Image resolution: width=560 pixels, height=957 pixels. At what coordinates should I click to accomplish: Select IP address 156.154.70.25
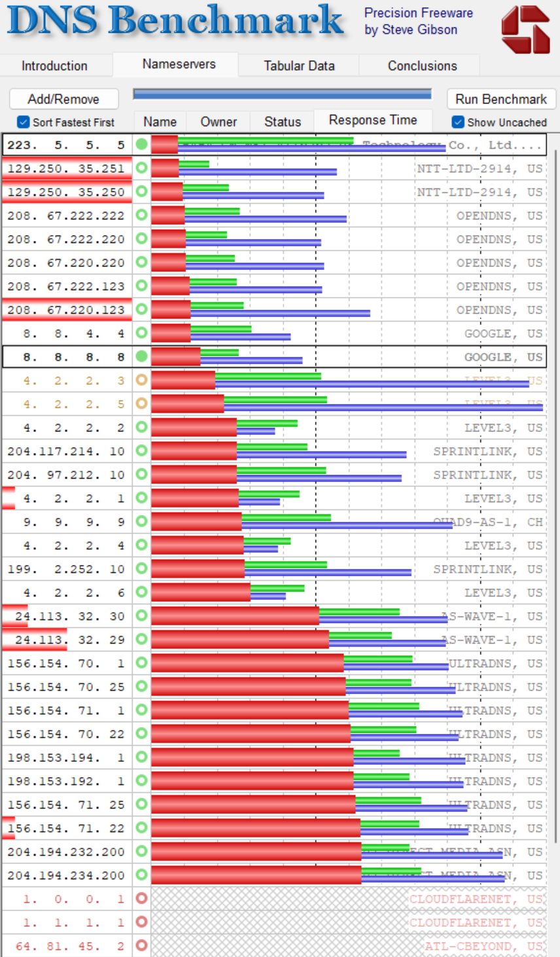pos(66,687)
